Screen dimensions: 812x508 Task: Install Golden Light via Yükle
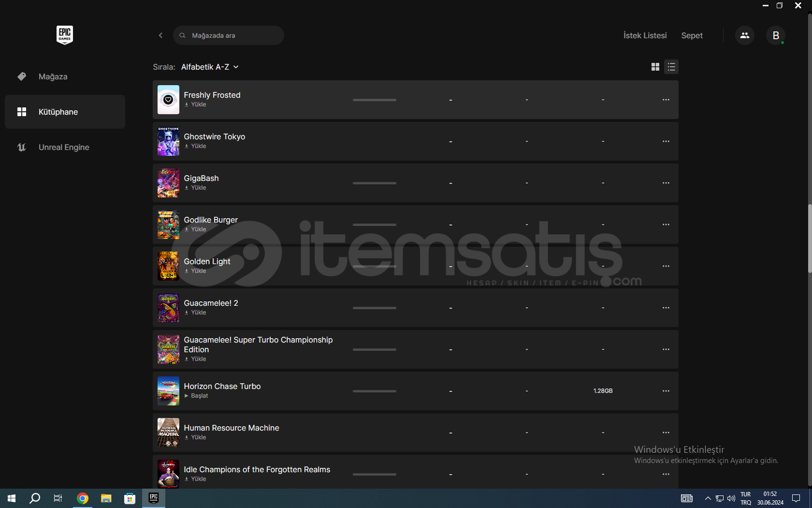click(195, 271)
